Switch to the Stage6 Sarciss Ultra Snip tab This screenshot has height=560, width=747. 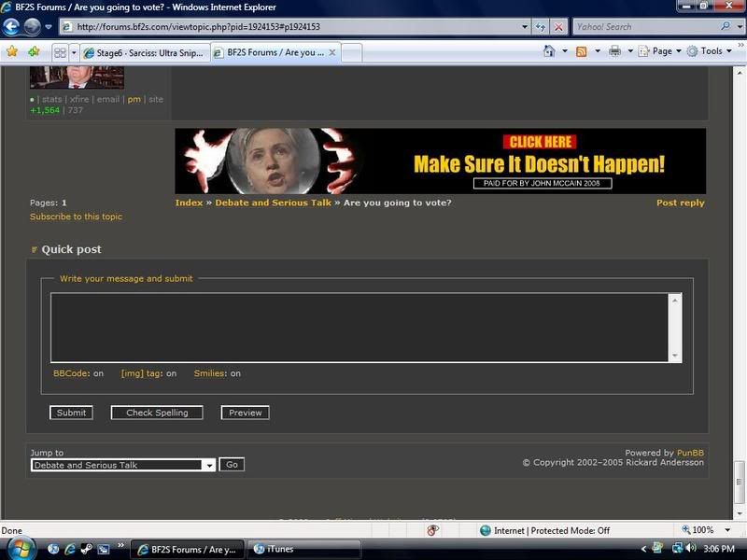pyautogui.click(x=145, y=53)
